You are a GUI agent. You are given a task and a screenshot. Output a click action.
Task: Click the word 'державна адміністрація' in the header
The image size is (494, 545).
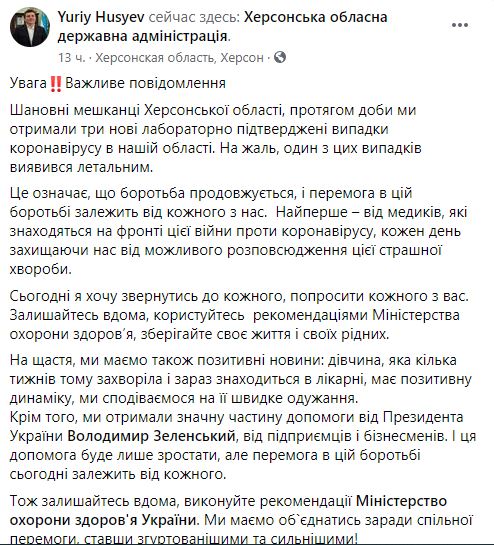pyautogui.click(x=143, y=36)
